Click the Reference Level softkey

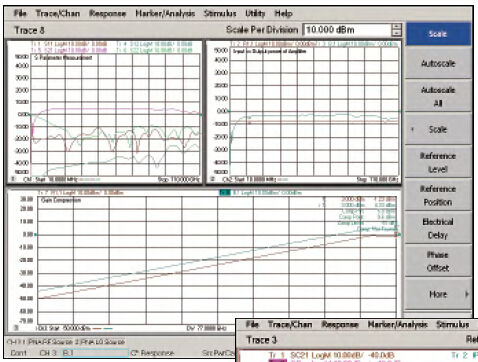pyautogui.click(x=438, y=162)
